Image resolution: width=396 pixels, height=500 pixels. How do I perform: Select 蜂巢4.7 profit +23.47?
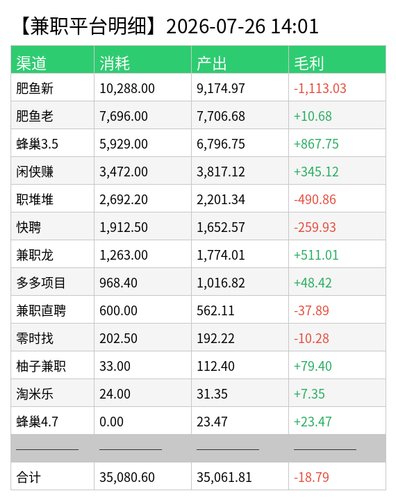click(x=313, y=422)
